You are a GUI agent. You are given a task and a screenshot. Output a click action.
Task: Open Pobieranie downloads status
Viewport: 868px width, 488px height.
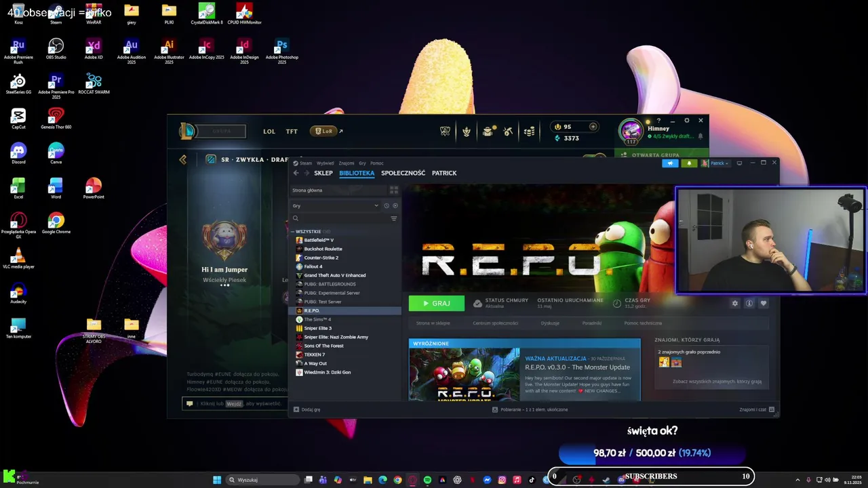[530, 409]
